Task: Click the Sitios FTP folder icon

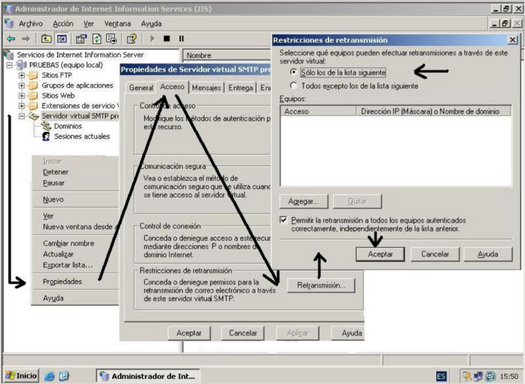Action: [x=33, y=75]
